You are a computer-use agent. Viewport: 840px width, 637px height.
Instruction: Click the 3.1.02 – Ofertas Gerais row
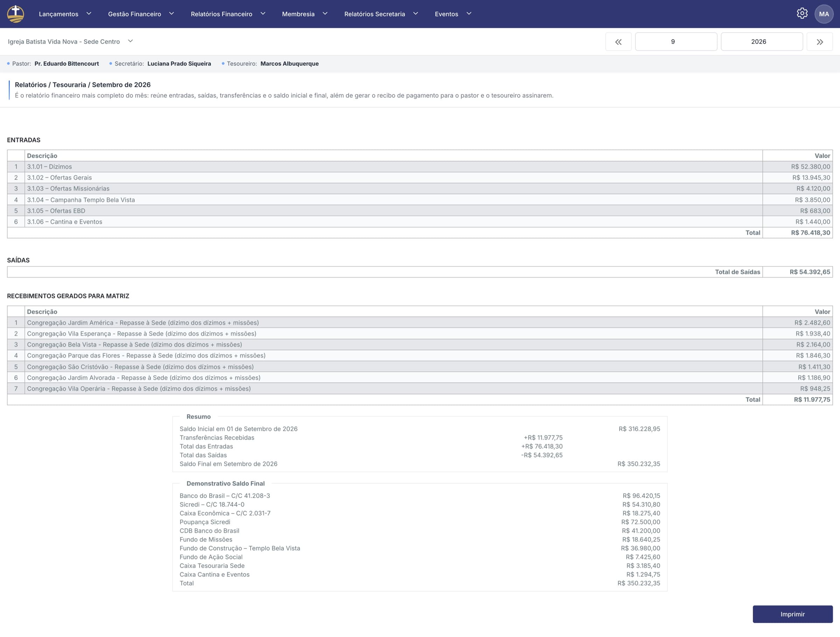point(420,178)
